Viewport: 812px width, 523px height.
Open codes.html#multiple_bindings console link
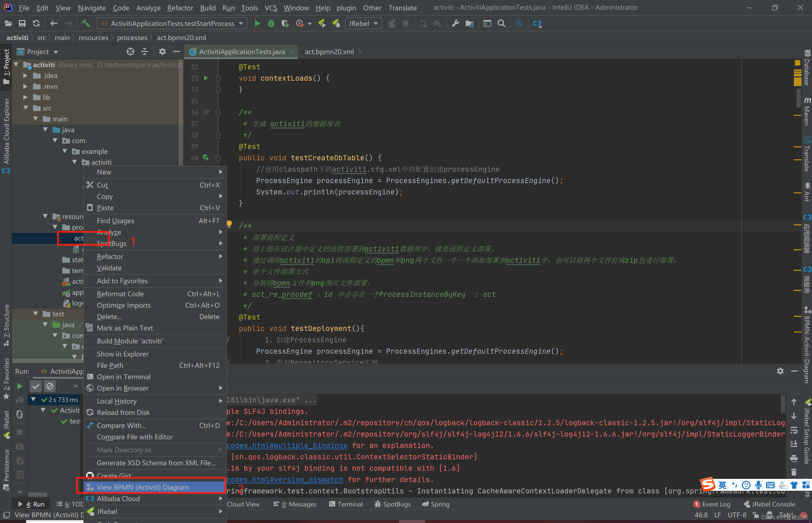[x=287, y=445]
